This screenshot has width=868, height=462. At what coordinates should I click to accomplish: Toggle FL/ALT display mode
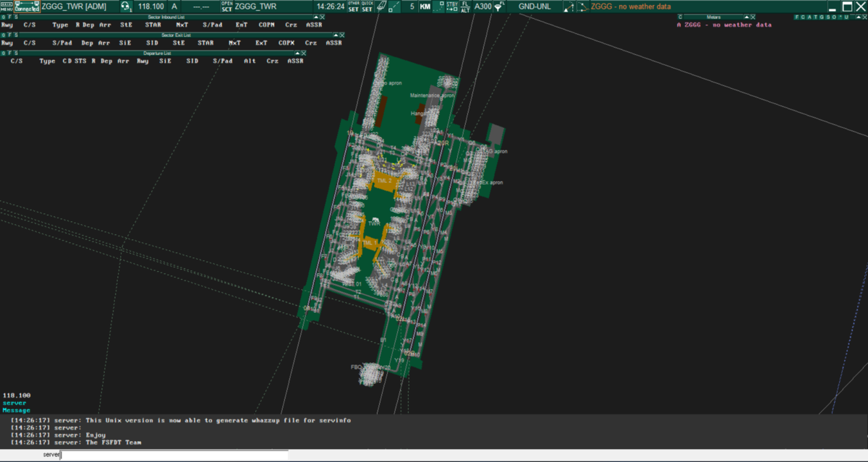click(465, 7)
